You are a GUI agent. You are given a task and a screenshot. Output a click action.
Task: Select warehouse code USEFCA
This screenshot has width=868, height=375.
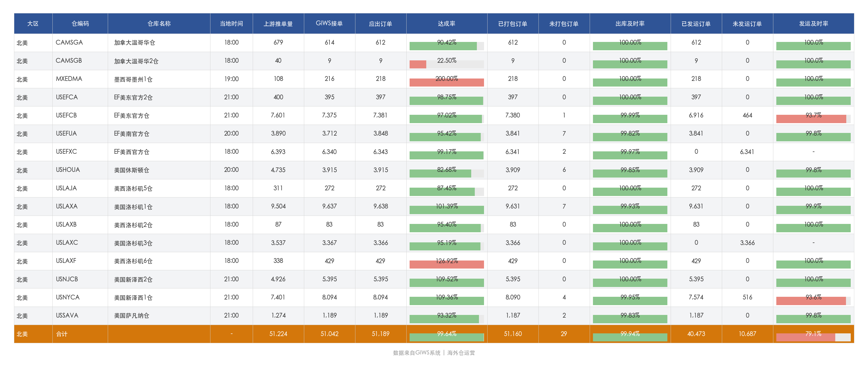(67, 97)
